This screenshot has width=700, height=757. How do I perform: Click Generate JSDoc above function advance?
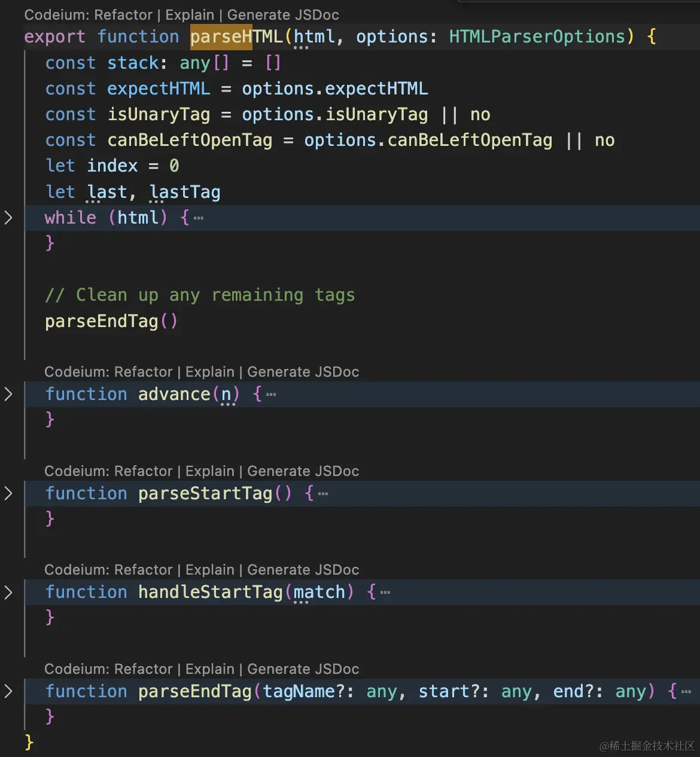[x=303, y=372]
